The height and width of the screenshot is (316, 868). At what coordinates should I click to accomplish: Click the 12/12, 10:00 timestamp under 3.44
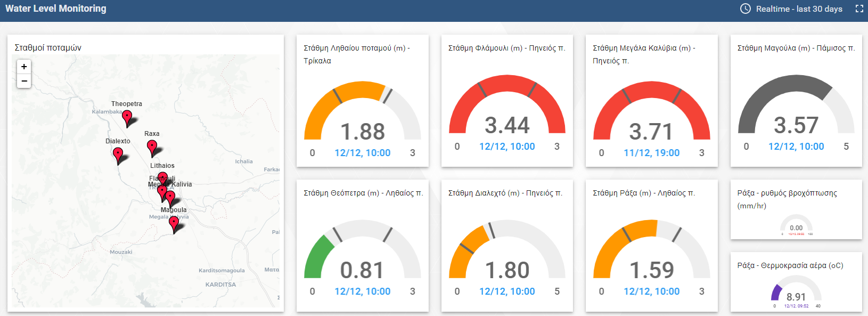click(507, 147)
